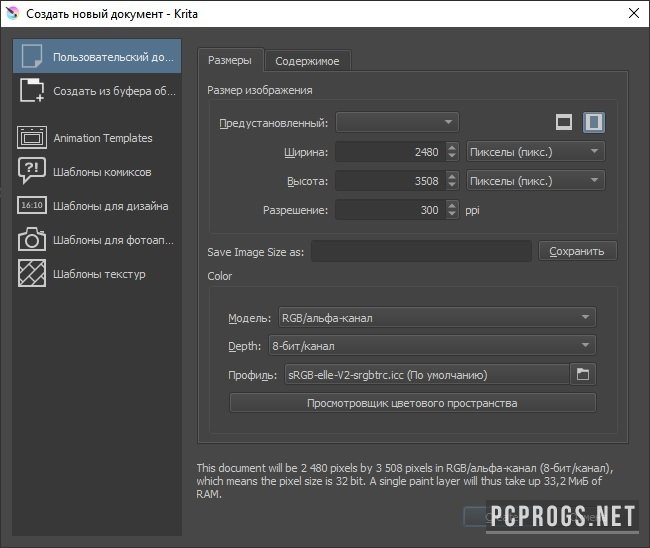Increase the Разрешение value with up arrow

(x=452, y=205)
